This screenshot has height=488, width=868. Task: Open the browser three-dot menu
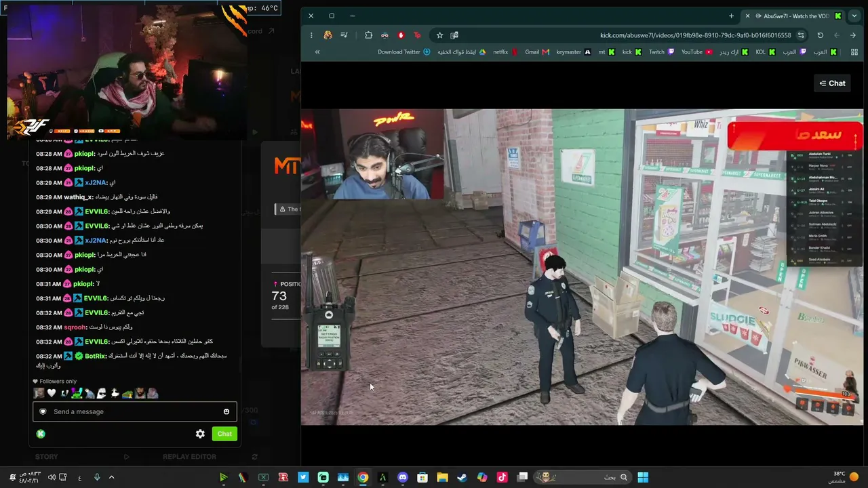click(311, 35)
